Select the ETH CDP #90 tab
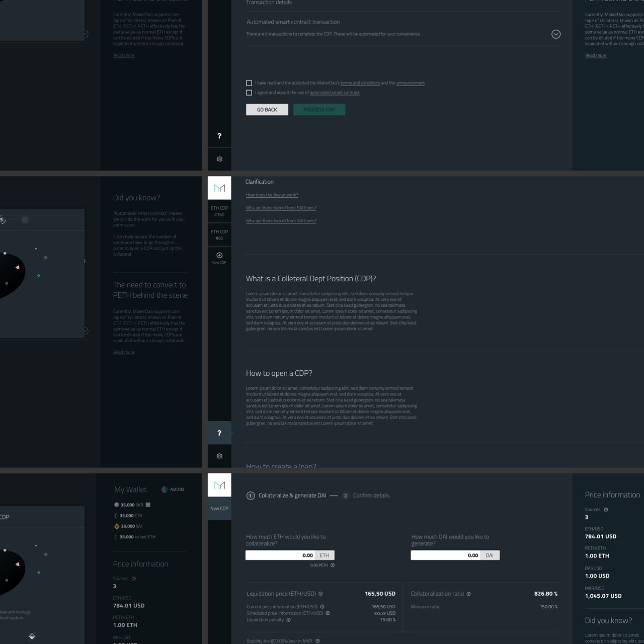Image resolution: width=644 pixels, height=644 pixels. (219, 235)
